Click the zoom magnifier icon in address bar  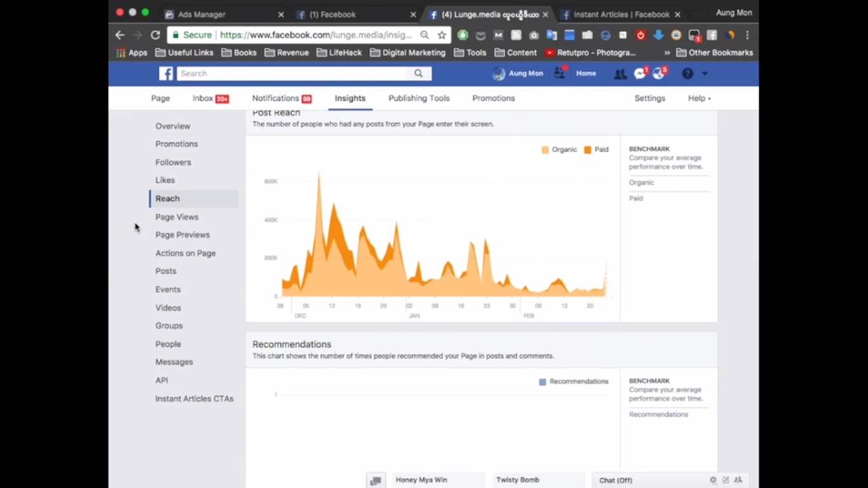[424, 35]
